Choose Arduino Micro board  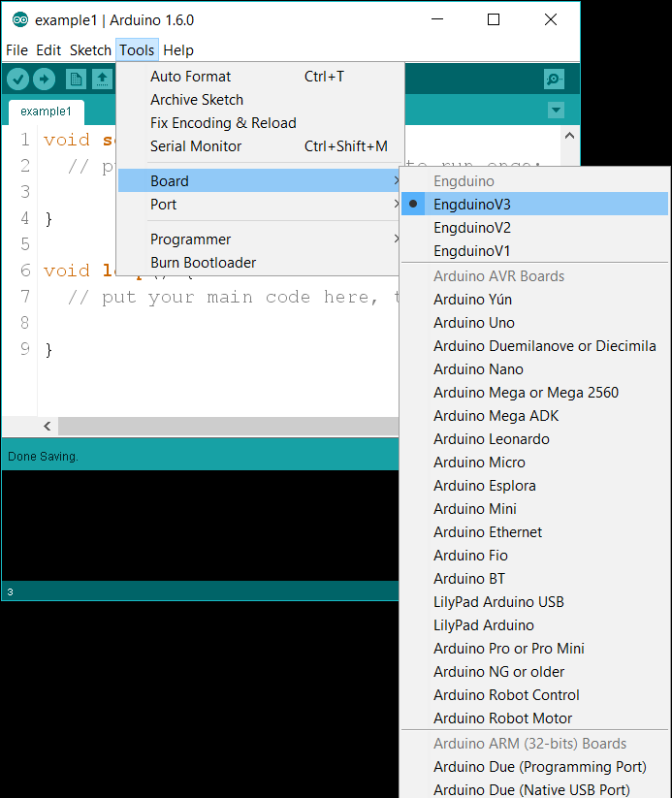point(534,463)
